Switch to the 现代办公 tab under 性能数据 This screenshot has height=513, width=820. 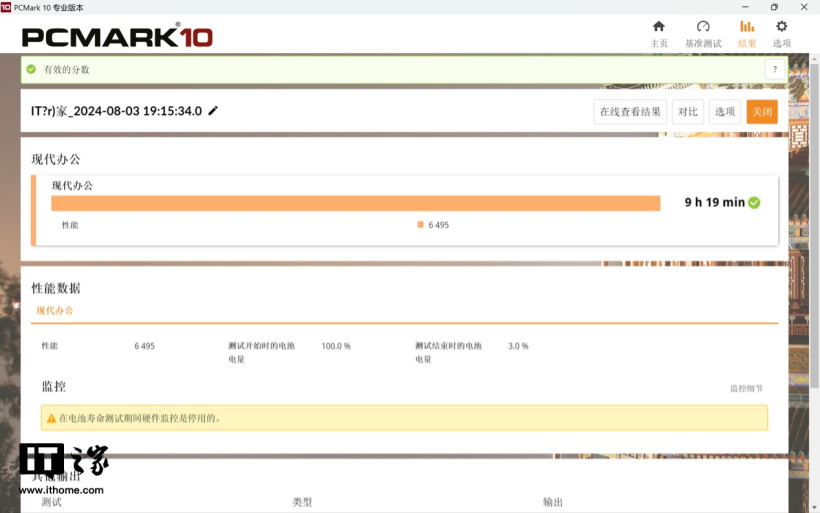(x=55, y=311)
